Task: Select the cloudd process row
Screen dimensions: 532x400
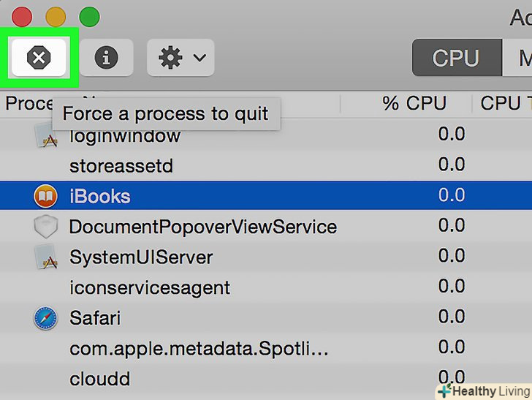Action: (x=100, y=379)
